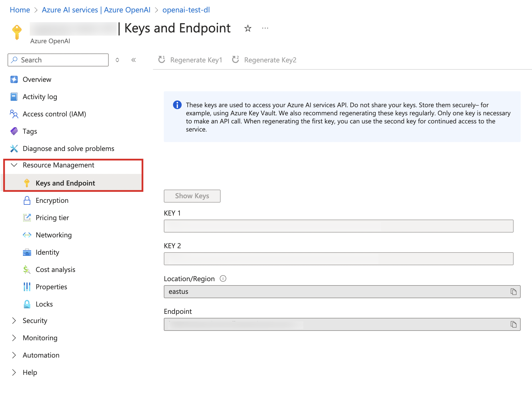Click the KEY 2 field

pyautogui.click(x=338, y=259)
